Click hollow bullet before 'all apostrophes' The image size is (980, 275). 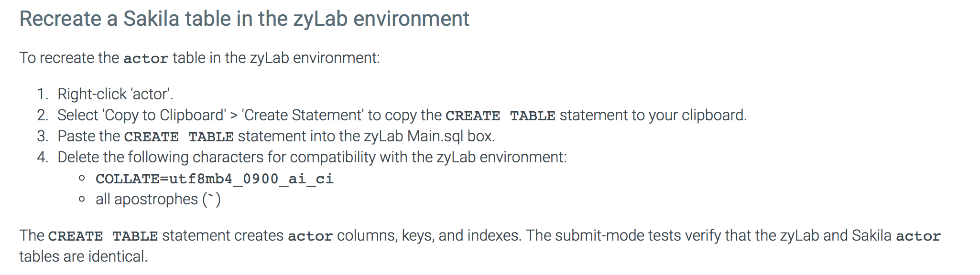click(82, 199)
